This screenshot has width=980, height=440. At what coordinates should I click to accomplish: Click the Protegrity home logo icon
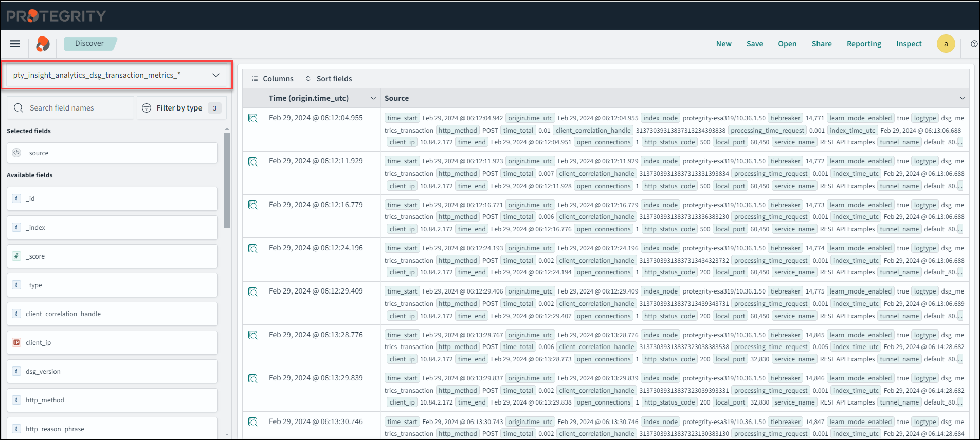click(x=43, y=44)
